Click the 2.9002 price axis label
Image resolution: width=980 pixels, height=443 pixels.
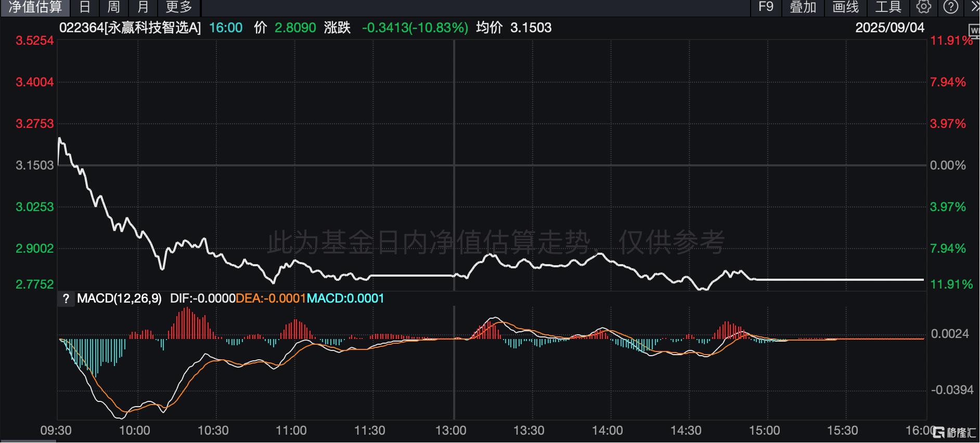[x=35, y=249]
